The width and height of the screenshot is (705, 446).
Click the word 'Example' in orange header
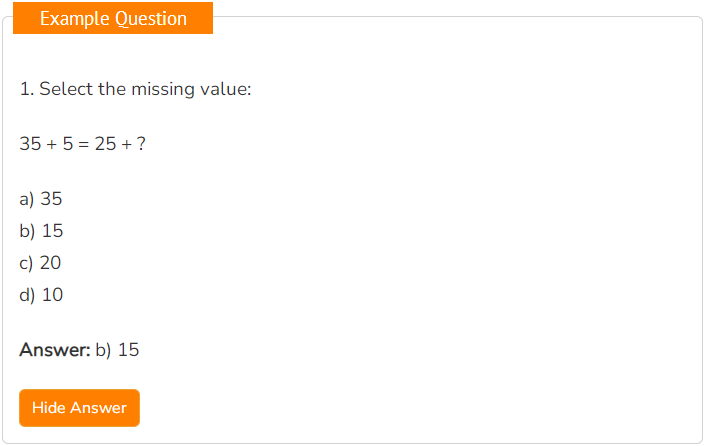point(75,19)
